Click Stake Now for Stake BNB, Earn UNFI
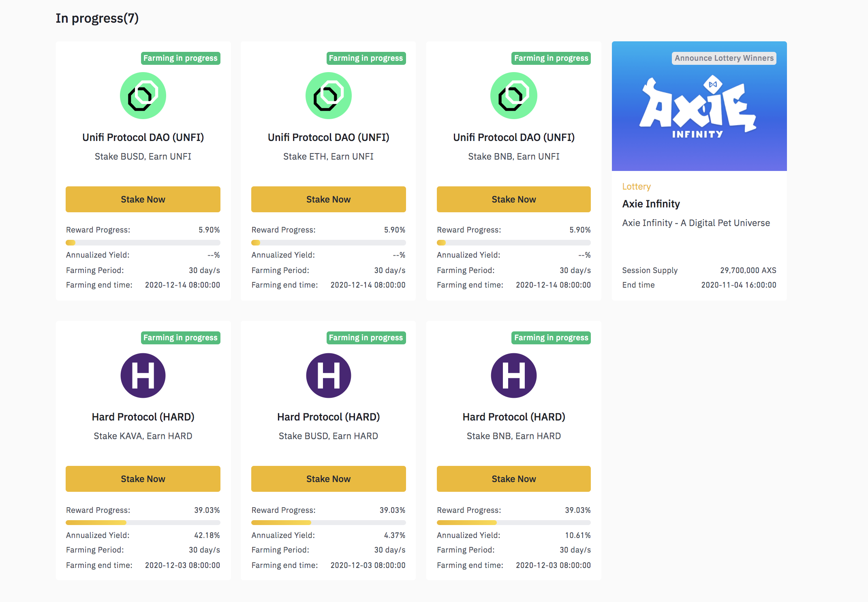 coord(514,199)
